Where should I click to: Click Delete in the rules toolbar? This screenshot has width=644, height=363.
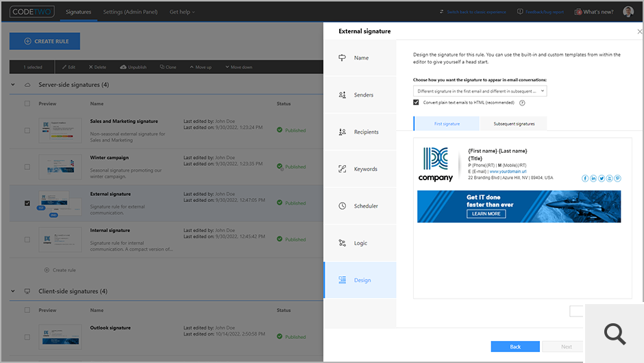[97, 67]
